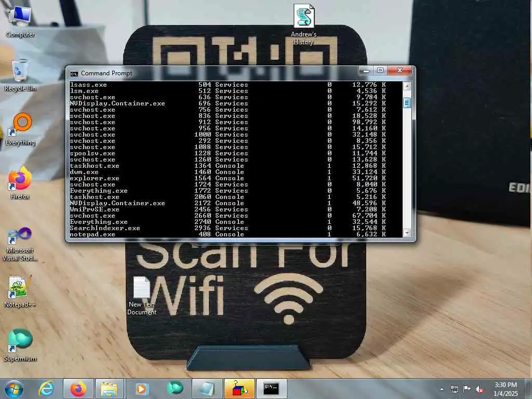Open Internet Explorer from the taskbar
This screenshot has width=532, height=399.
tap(46, 389)
